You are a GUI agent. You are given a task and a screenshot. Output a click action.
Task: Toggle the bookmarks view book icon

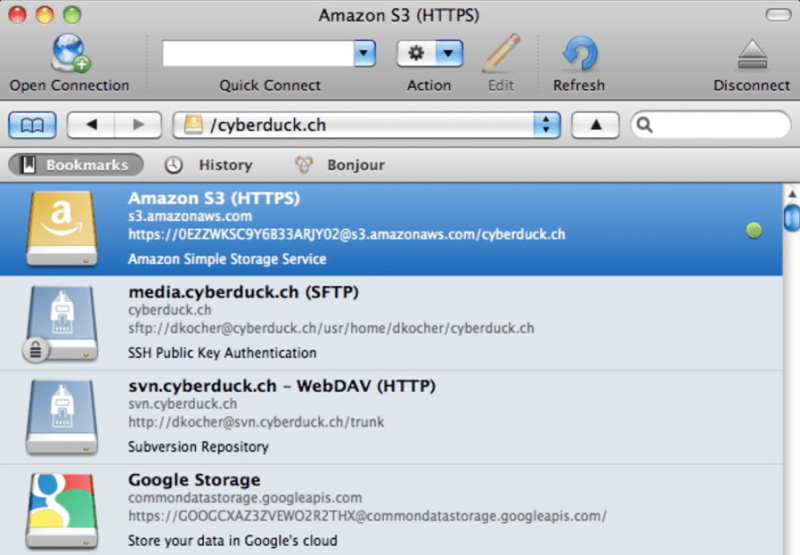point(32,125)
